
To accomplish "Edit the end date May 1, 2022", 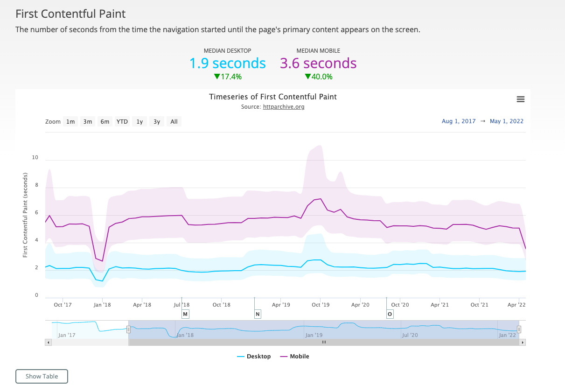I will tap(507, 121).
